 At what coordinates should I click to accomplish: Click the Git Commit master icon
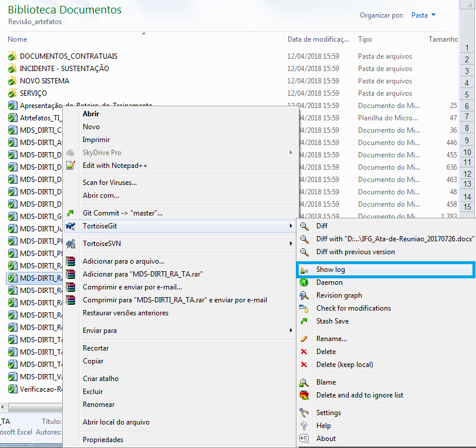(71, 213)
